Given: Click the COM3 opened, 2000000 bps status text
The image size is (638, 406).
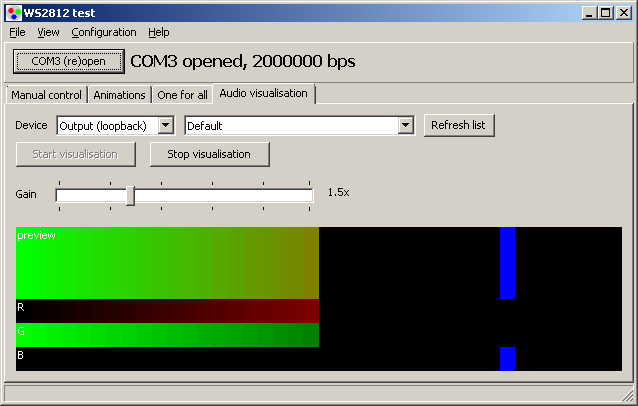Looking at the screenshot, I should [x=243, y=61].
